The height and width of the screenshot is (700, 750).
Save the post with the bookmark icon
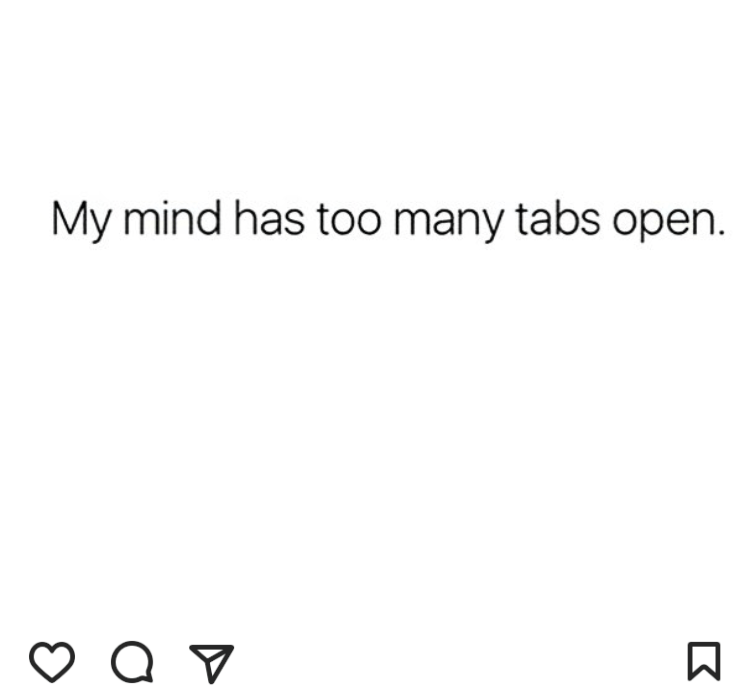click(704, 661)
